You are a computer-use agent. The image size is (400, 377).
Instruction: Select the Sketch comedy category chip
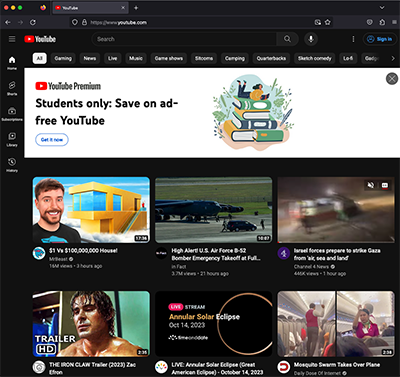(315, 58)
